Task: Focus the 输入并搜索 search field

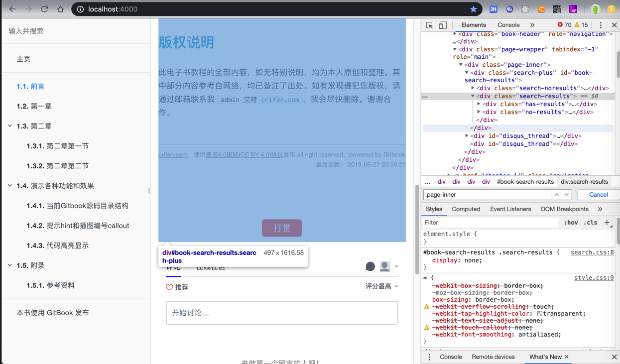Action: point(76,31)
